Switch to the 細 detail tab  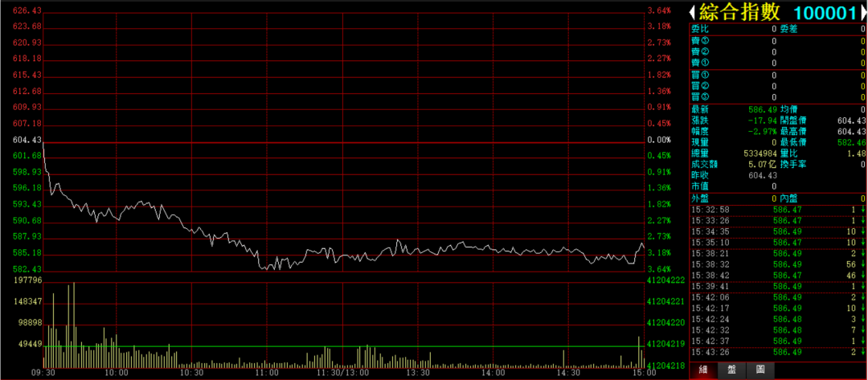tap(703, 370)
